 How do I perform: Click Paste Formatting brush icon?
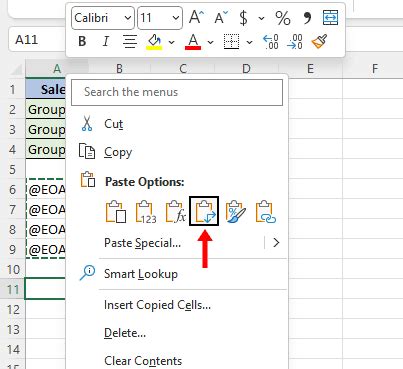(235, 211)
